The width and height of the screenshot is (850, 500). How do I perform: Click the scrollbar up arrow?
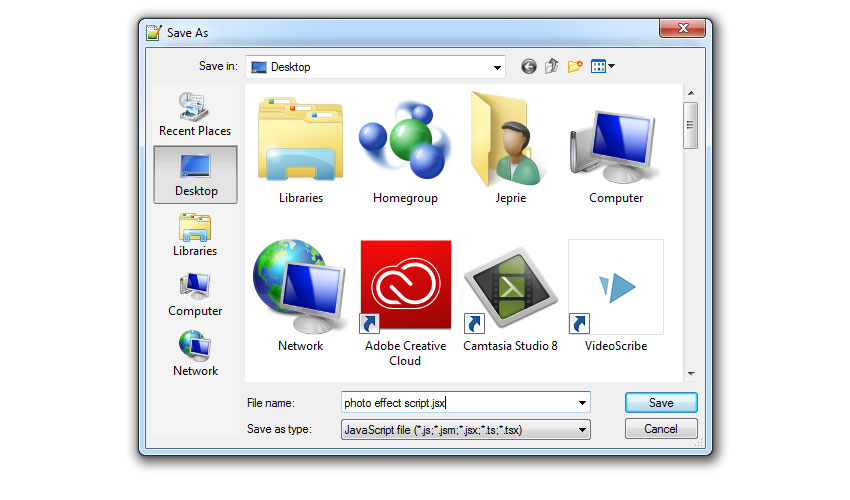691,93
